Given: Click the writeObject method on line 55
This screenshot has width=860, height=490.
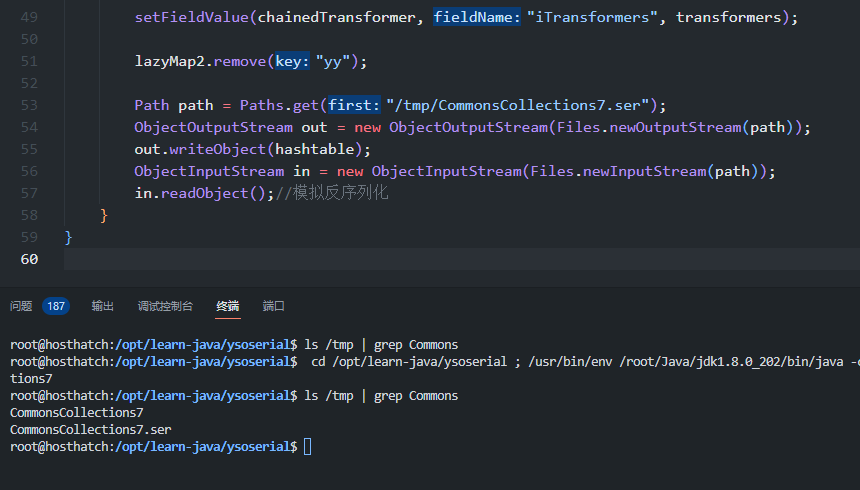Looking at the screenshot, I should (217, 149).
